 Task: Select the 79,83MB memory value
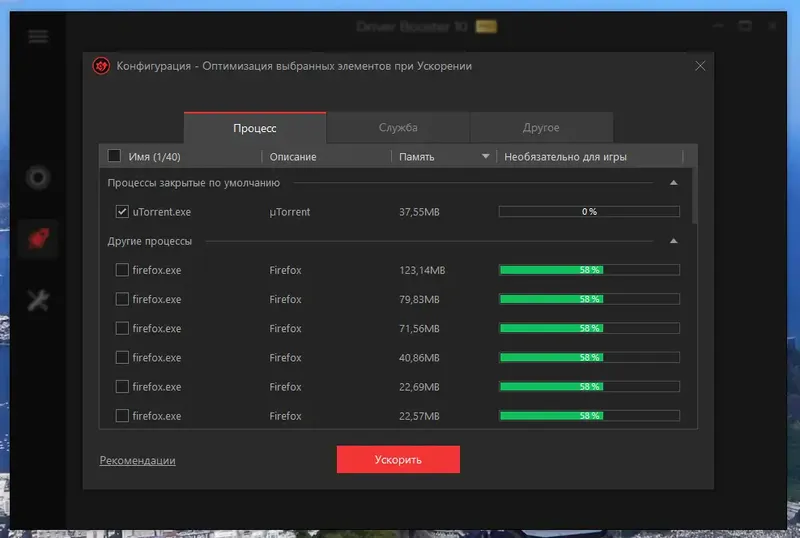(x=419, y=299)
